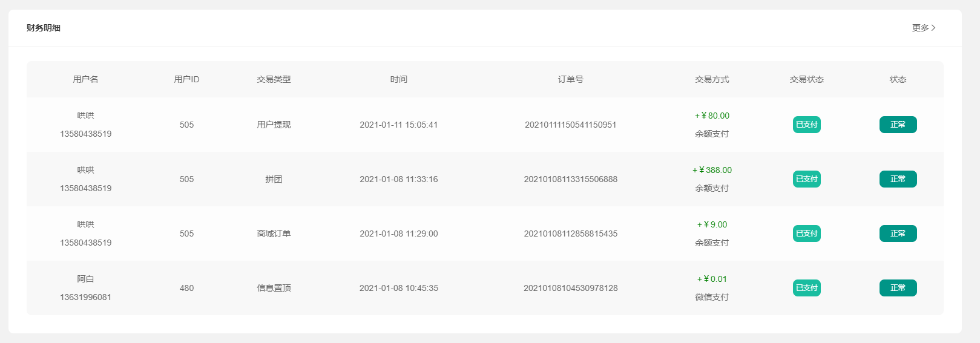Click 正常 status button in 商城订单 row
The height and width of the screenshot is (343, 980).
tap(898, 234)
